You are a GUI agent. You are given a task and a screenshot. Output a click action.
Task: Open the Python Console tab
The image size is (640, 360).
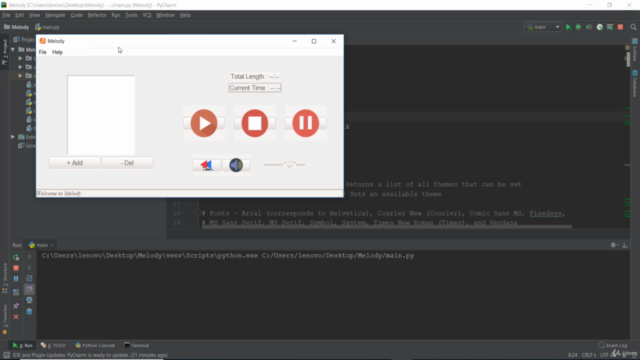[x=95, y=345]
